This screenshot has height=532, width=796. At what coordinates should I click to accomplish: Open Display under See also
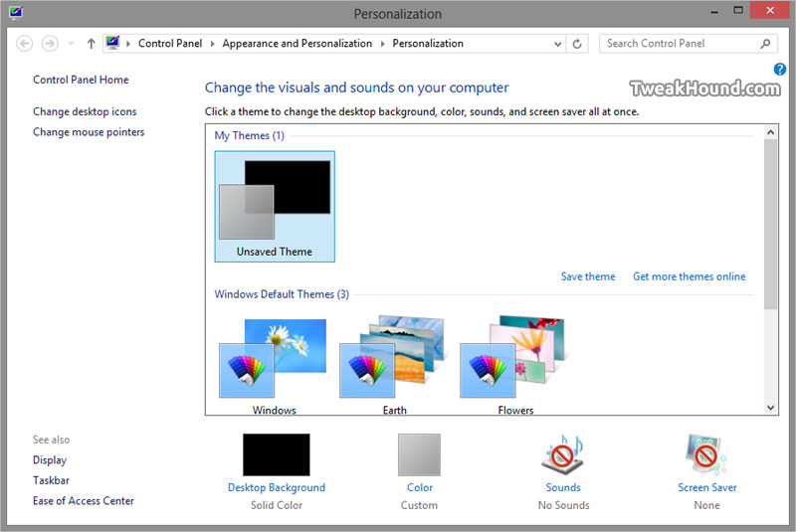click(x=50, y=460)
